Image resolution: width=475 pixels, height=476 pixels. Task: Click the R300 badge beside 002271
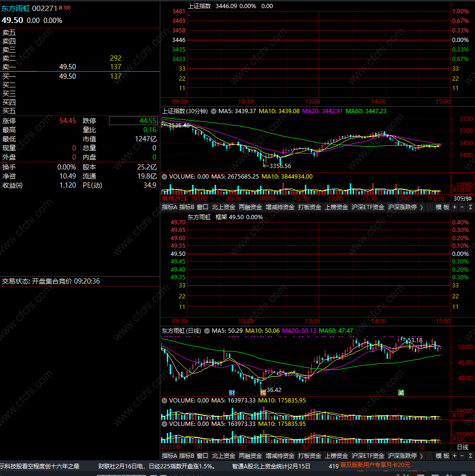65,8
